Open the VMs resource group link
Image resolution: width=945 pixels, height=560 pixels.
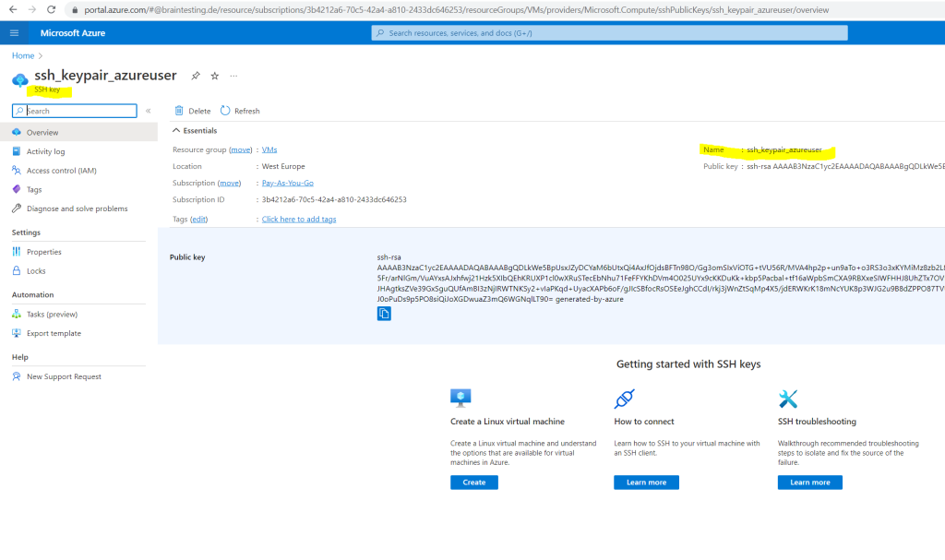(269, 149)
